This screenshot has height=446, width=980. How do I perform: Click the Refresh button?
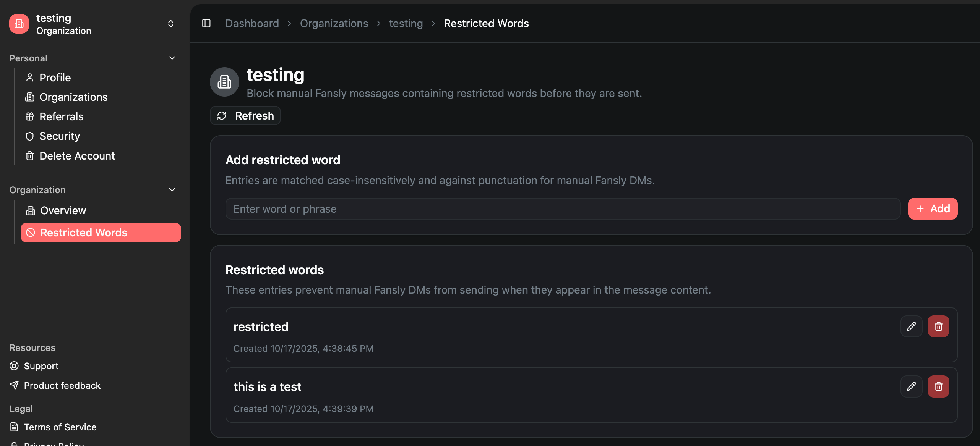[x=245, y=115]
